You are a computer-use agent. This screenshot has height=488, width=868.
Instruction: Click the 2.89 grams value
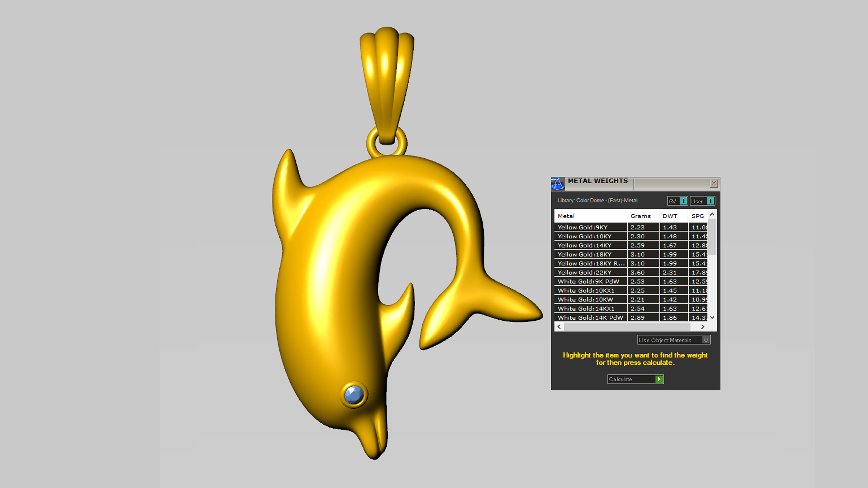[x=638, y=318]
